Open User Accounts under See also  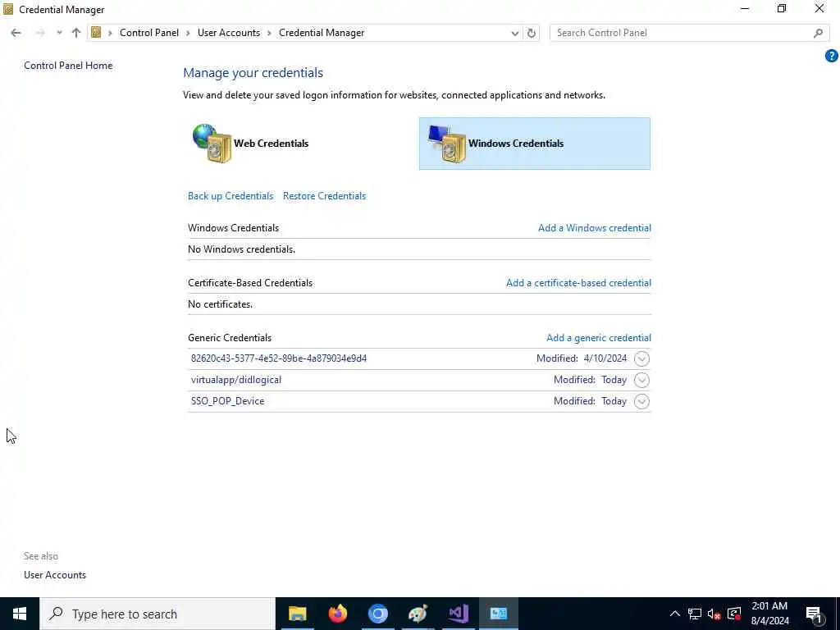[55, 575]
